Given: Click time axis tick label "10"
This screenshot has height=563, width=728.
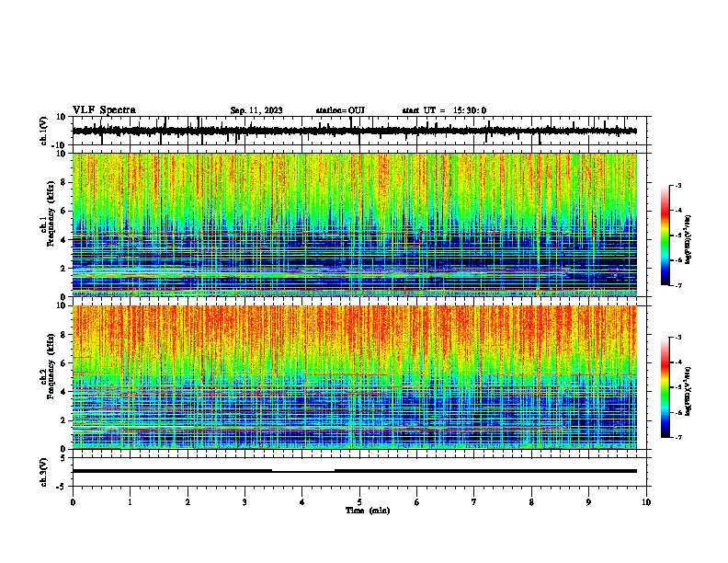Looking at the screenshot, I should tap(646, 502).
